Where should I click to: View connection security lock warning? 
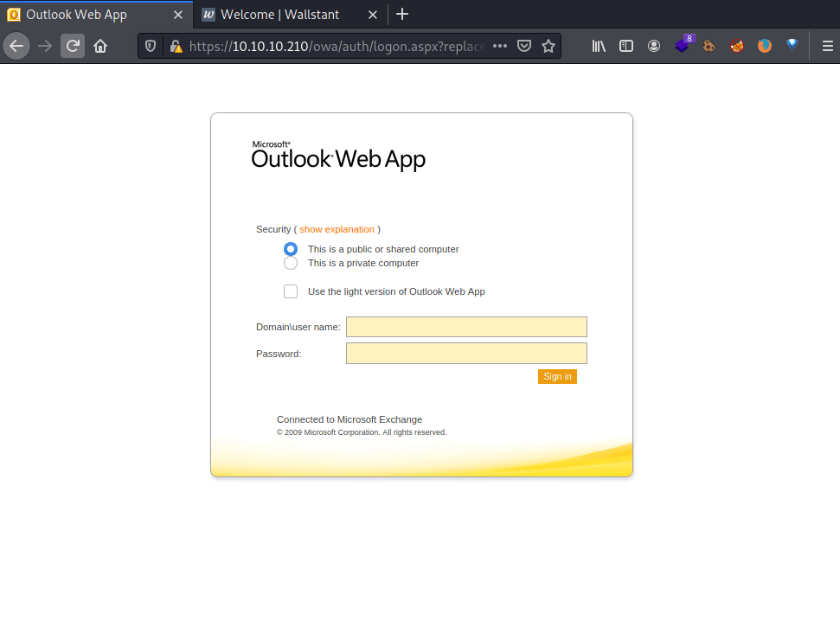coord(176,46)
